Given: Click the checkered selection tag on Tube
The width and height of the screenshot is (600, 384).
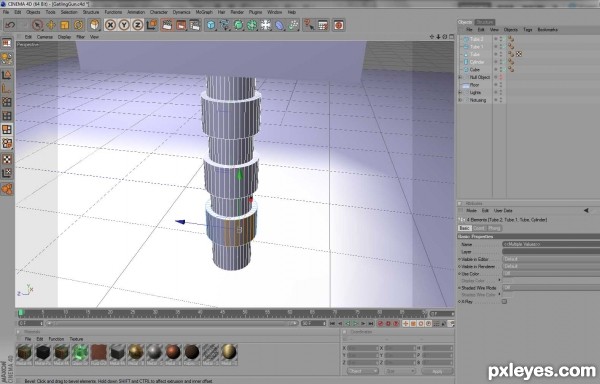Looking at the screenshot, I should pos(519,54).
